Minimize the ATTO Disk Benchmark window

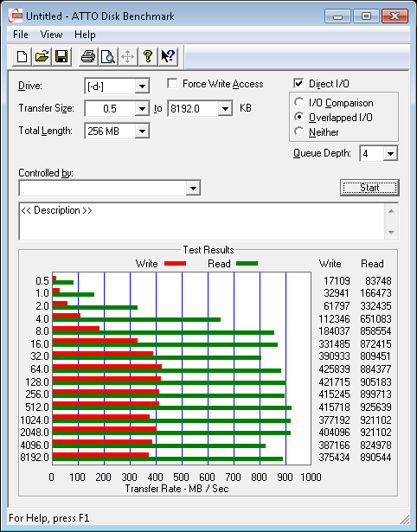337,16
